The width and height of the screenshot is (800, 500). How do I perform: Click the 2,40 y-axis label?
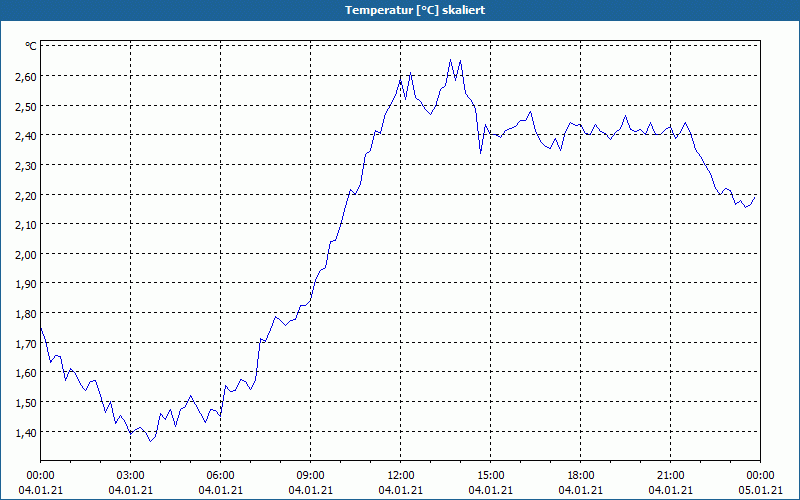click(x=26, y=136)
